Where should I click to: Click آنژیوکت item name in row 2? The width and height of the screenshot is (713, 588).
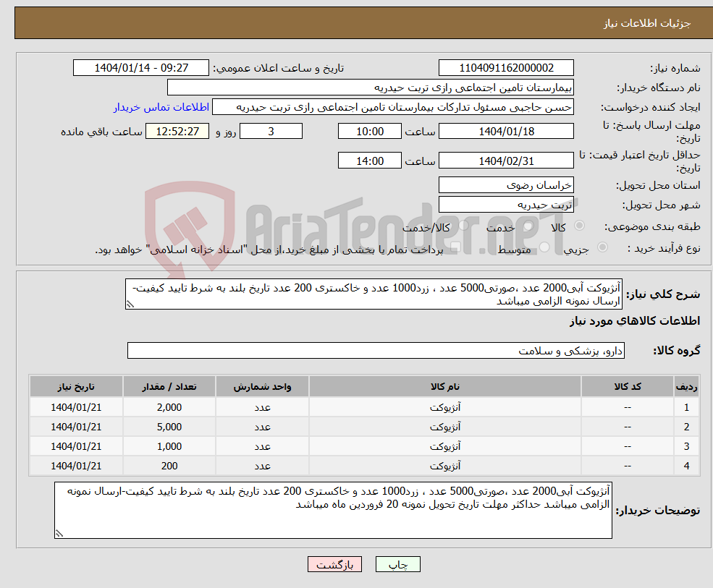[445, 427]
